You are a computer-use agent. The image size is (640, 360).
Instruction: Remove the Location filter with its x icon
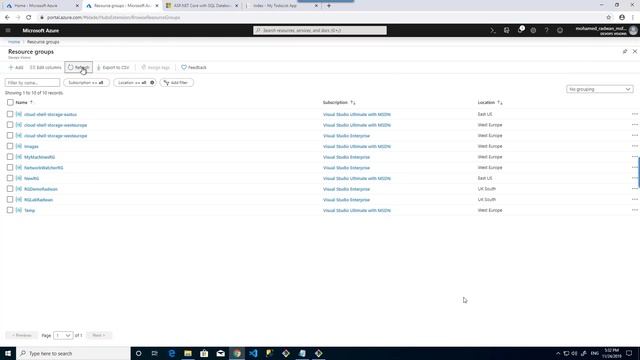(x=152, y=82)
